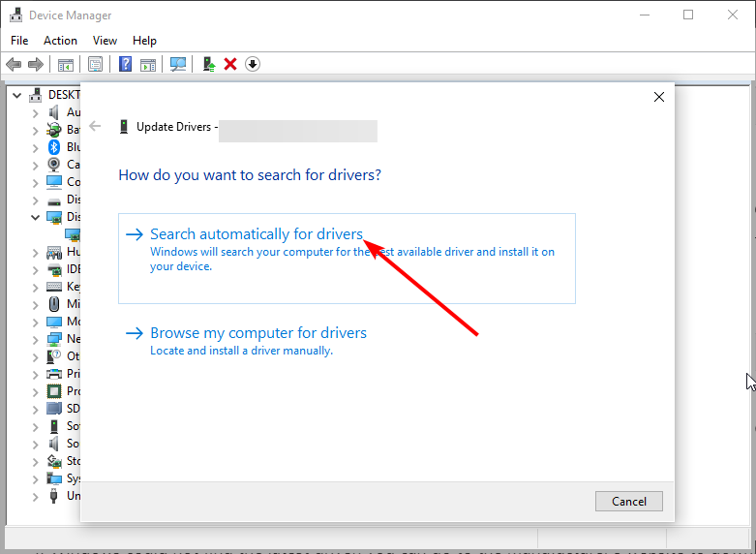Select the Bluetooth category icon
Viewport: 756px width, 554px height.
[x=54, y=146]
